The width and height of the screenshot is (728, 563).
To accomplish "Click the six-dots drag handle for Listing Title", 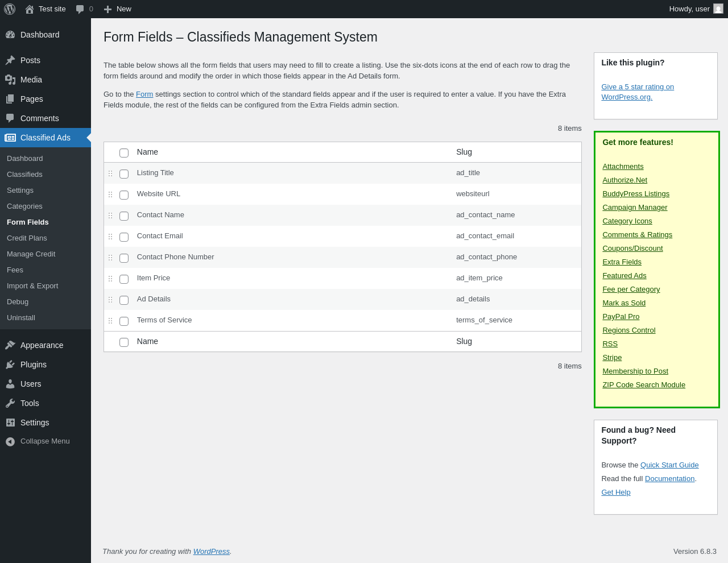I will coord(110,173).
